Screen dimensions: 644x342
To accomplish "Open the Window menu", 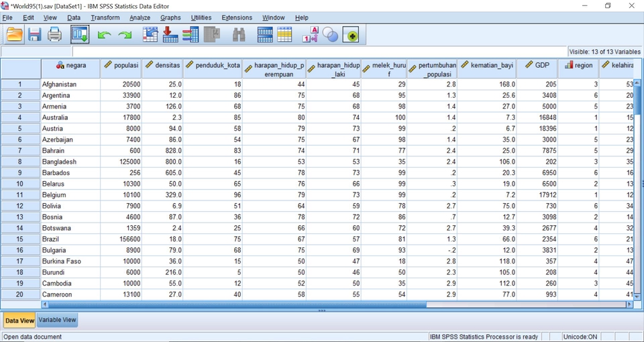I will (274, 17).
